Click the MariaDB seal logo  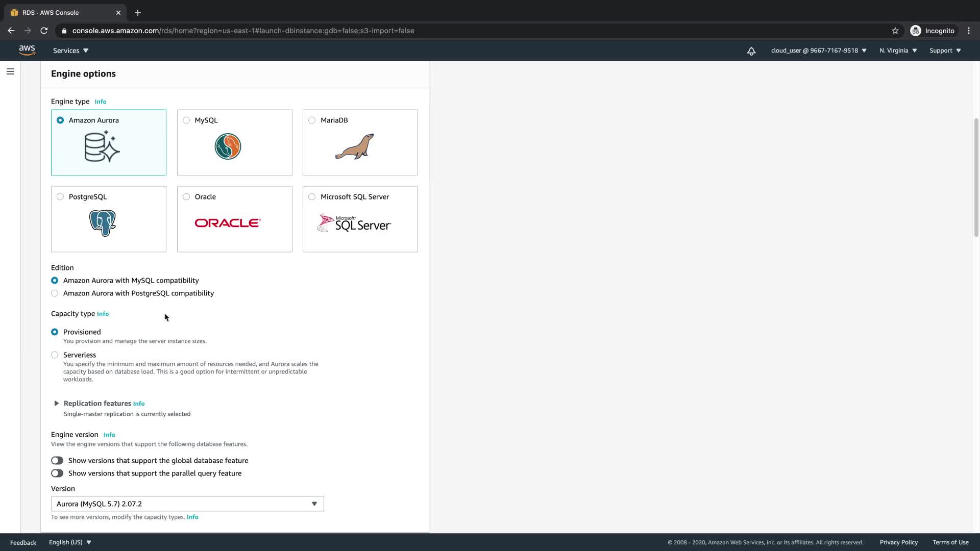(355, 146)
